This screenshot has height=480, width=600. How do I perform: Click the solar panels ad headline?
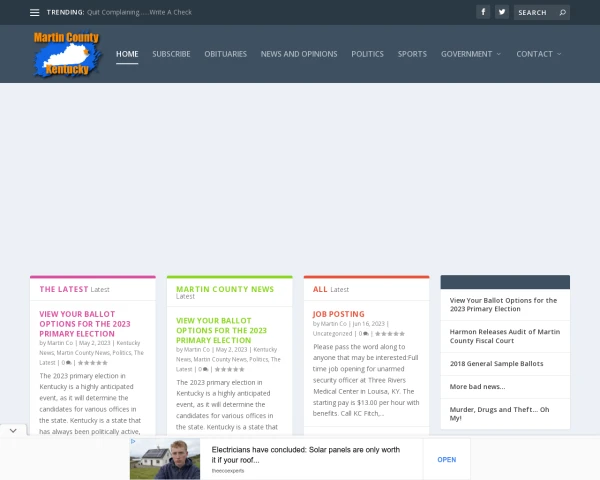305,455
